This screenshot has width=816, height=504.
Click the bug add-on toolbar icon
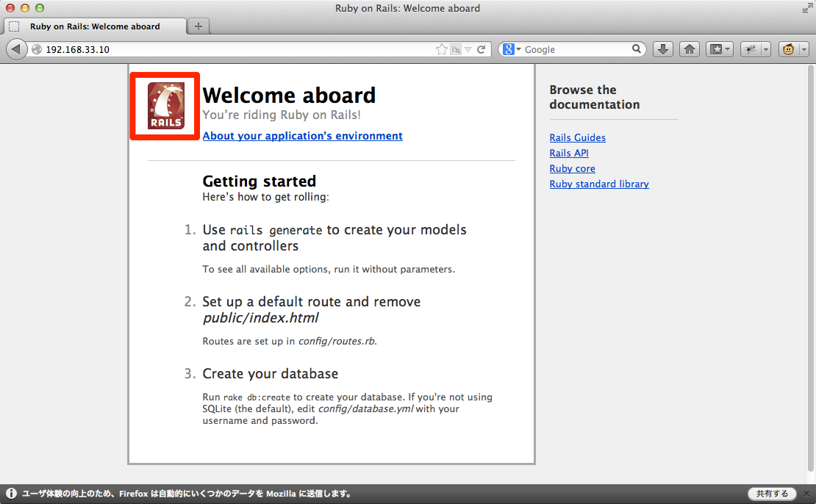click(751, 49)
